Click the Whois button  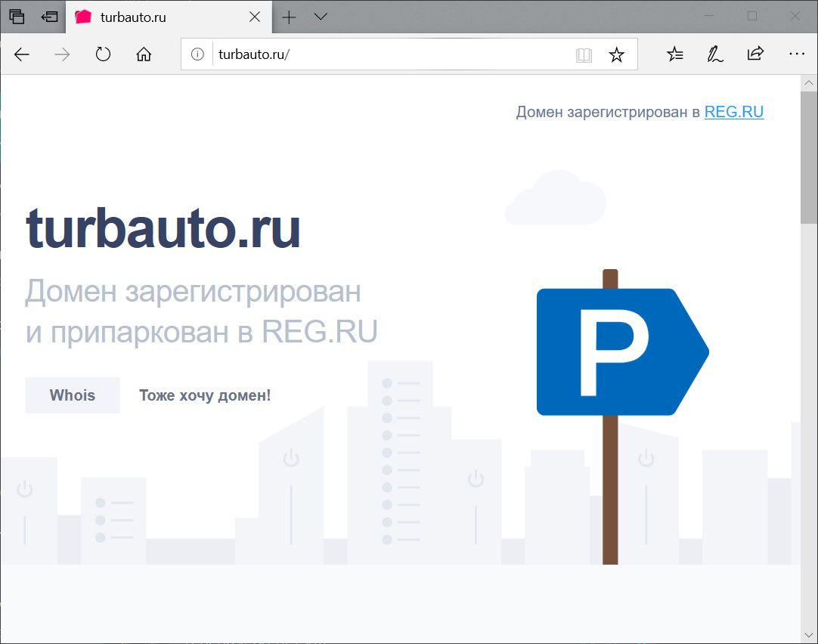tap(73, 395)
